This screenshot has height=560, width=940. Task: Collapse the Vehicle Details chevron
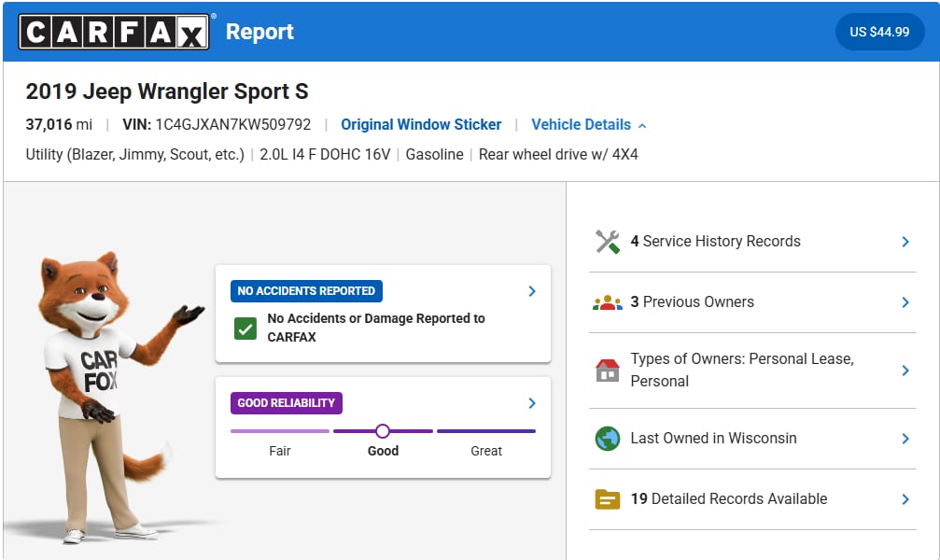tap(642, 125)
